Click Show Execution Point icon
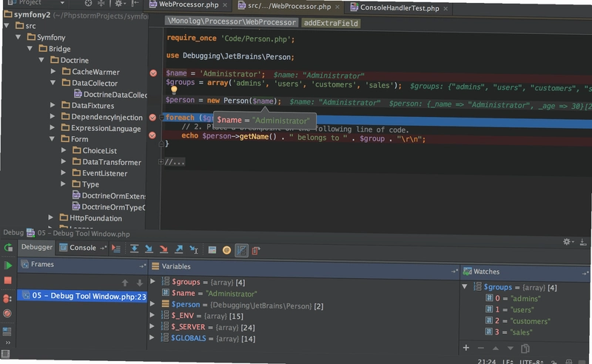 coord(116,249)
